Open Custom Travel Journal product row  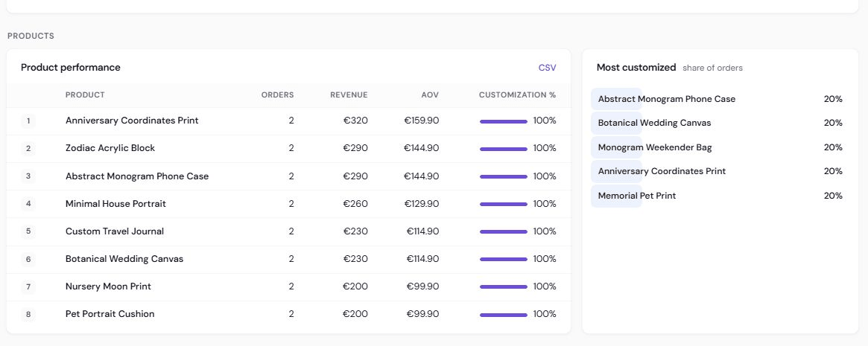click(x=288, y=231)
